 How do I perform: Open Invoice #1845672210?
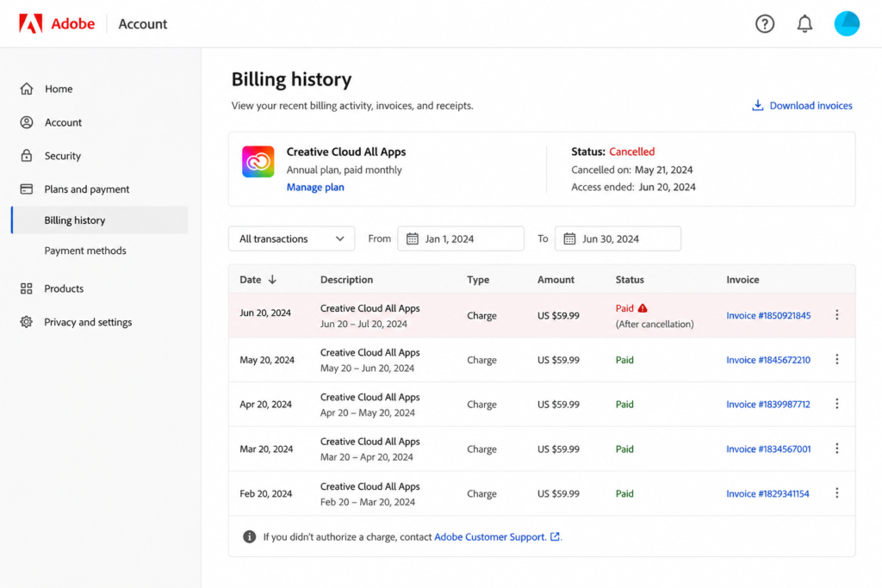coord(767,360)
